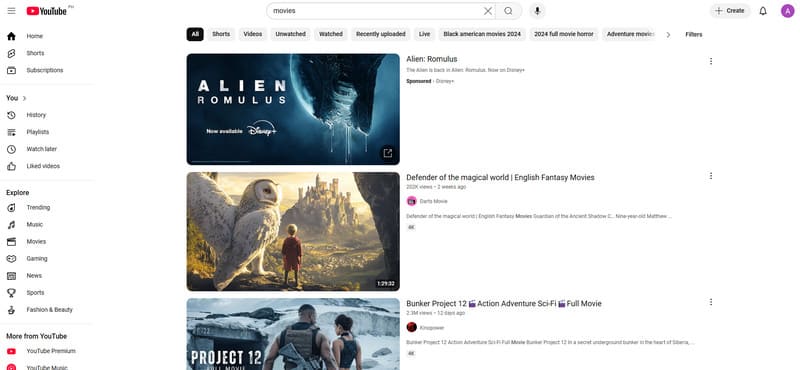Select Black american movies 2024 chip
This screenshot has width=800, height=370.
point(482,34)
